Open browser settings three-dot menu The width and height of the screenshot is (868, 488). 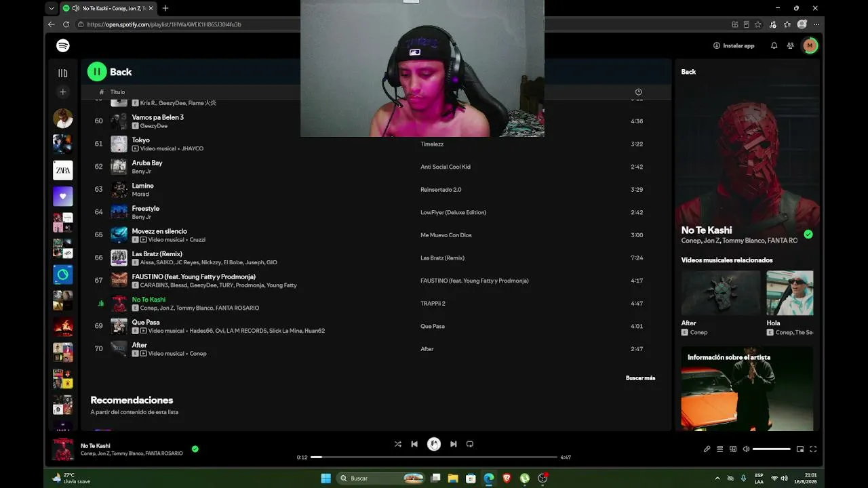[816, 24]
